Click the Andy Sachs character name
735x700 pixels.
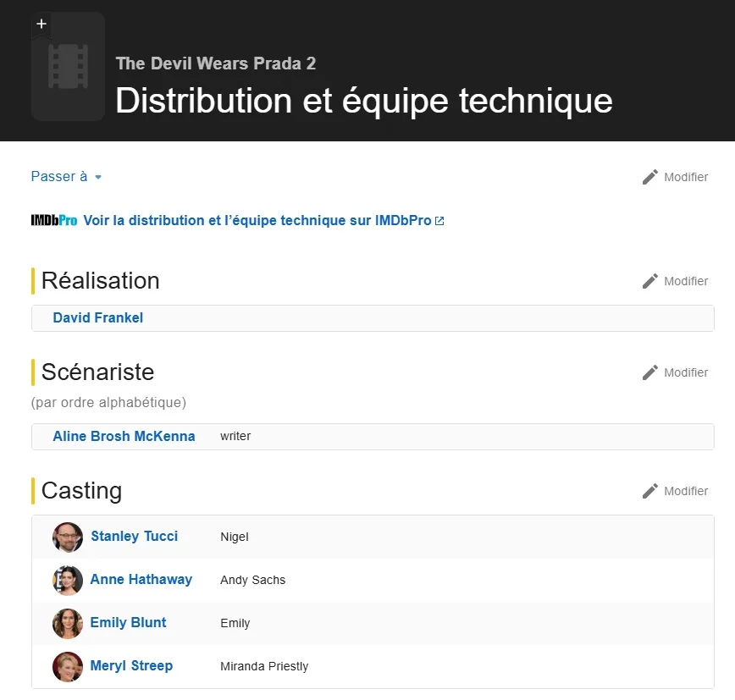coord(252,581)
